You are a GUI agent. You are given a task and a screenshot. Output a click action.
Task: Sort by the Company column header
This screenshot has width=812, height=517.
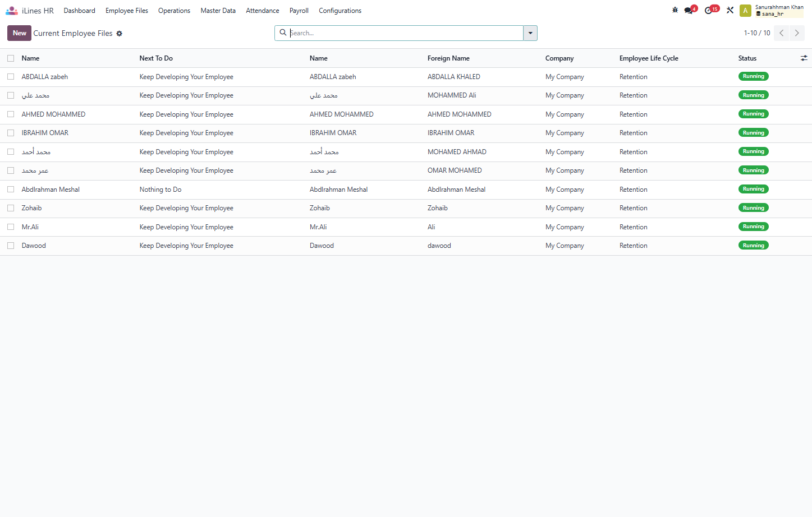point(559,58)
